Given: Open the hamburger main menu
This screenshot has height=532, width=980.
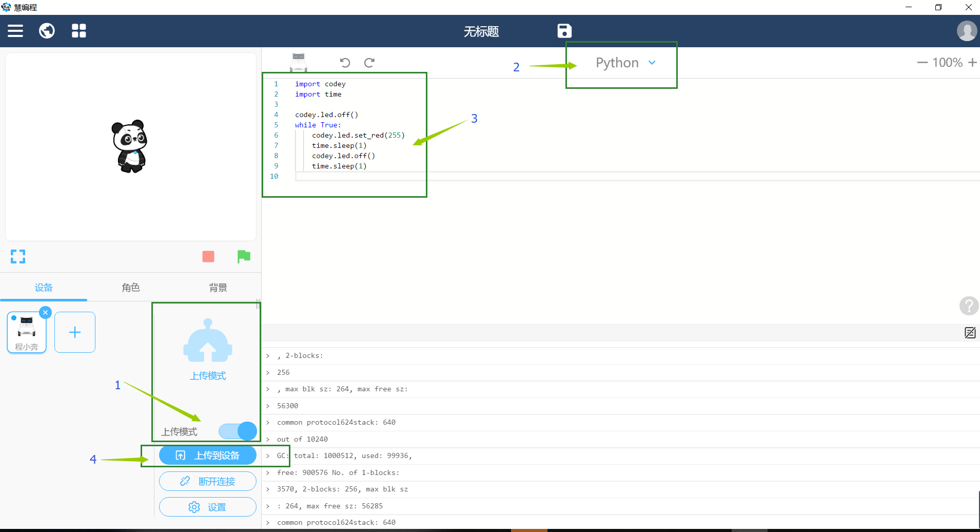Looking at the screenshot, I should pos(15,31).
